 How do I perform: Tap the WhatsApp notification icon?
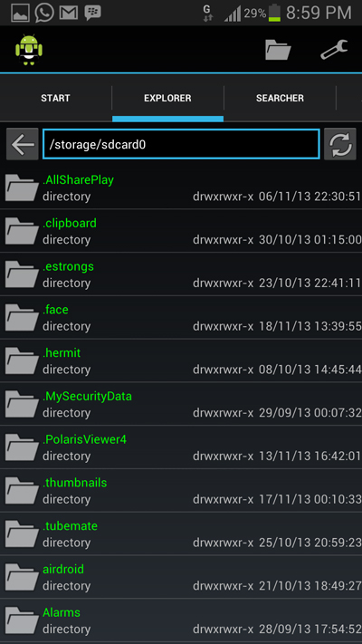pos(44,13)
